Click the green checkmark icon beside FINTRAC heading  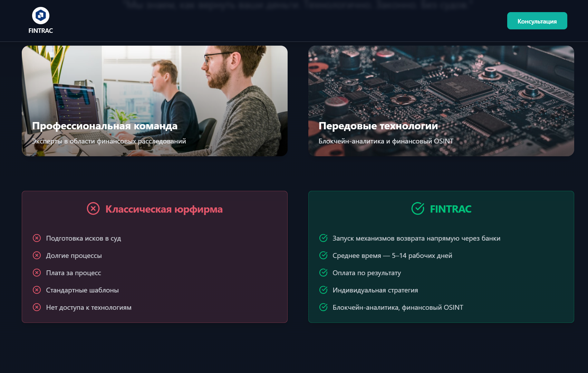(418, 208)
